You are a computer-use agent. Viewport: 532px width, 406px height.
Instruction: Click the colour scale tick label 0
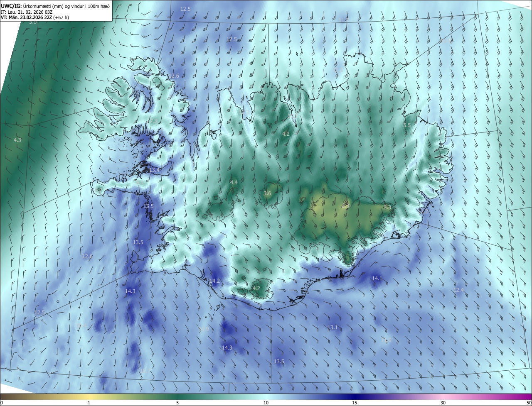tap(1, 403)
